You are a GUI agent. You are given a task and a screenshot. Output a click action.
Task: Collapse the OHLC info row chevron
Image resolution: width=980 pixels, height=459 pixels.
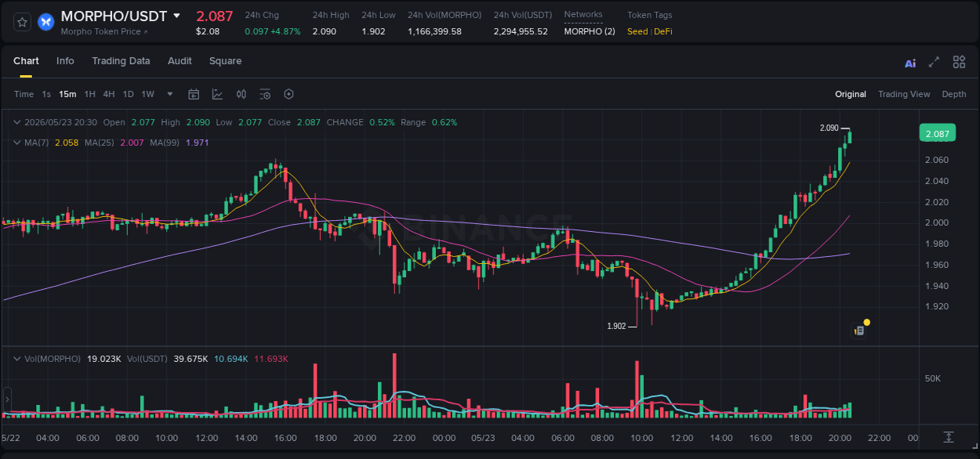pyautogui.click(x=16, y=122)
